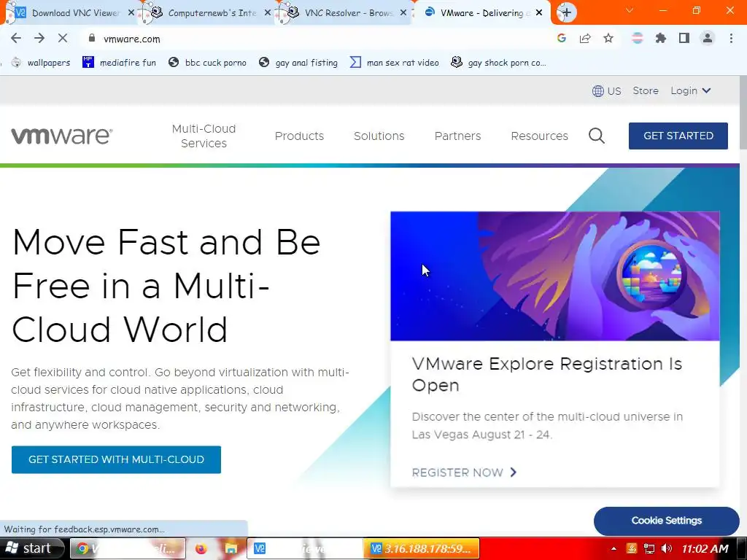The height and width of the screenshot is (560, 747).
Task: Click the Chrome taskbar button
Action: coord(128,548)
